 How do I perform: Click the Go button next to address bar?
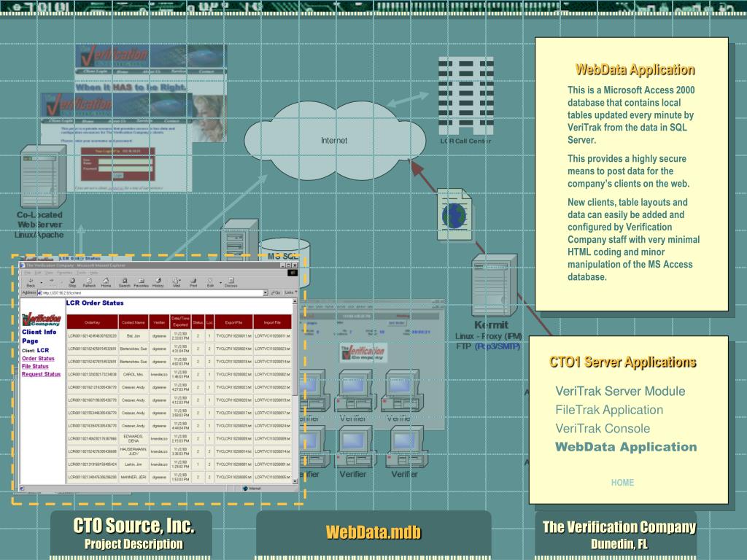276,293
